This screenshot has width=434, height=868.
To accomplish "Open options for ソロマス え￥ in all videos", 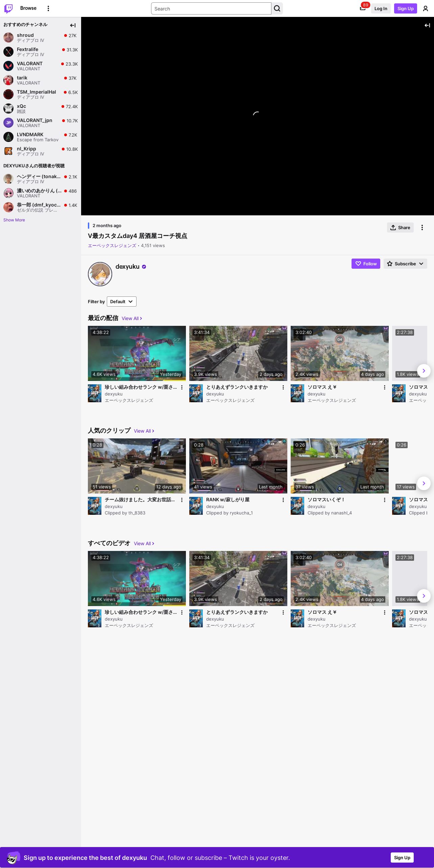I will (385, 612).
